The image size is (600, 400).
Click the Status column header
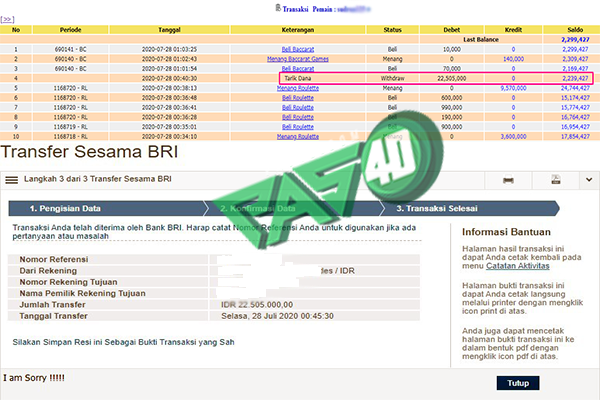tap(393, 29)
